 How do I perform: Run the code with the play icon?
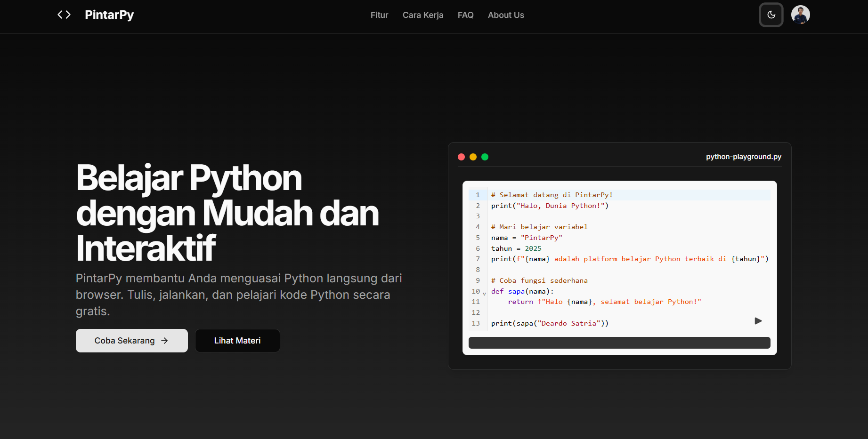tap(758, 321)
